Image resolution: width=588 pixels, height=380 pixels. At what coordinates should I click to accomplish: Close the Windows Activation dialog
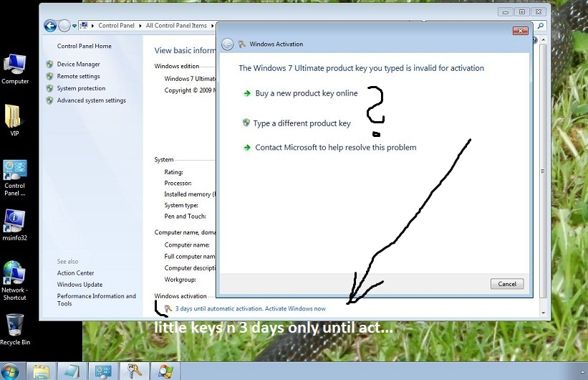[520, 31]
